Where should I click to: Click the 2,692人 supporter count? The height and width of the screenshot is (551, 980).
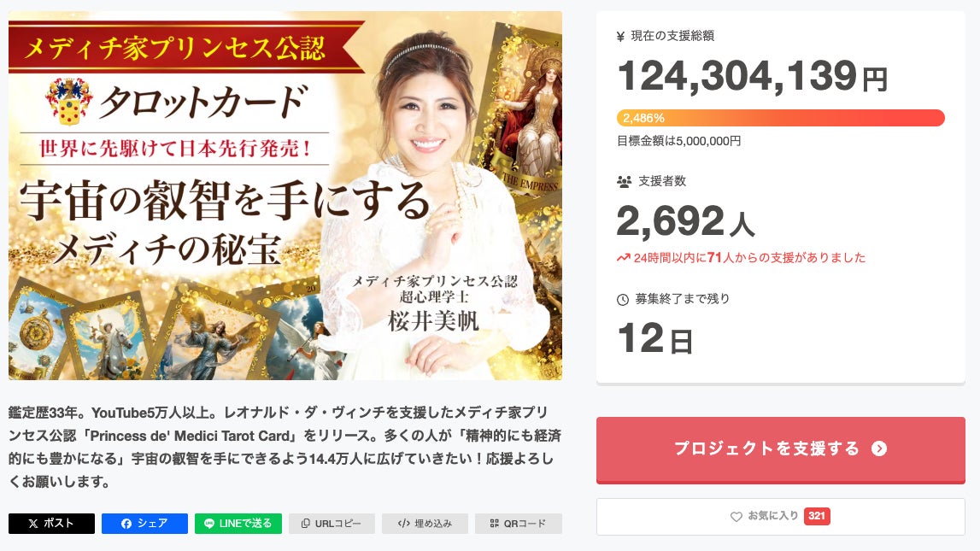point(685,221)
